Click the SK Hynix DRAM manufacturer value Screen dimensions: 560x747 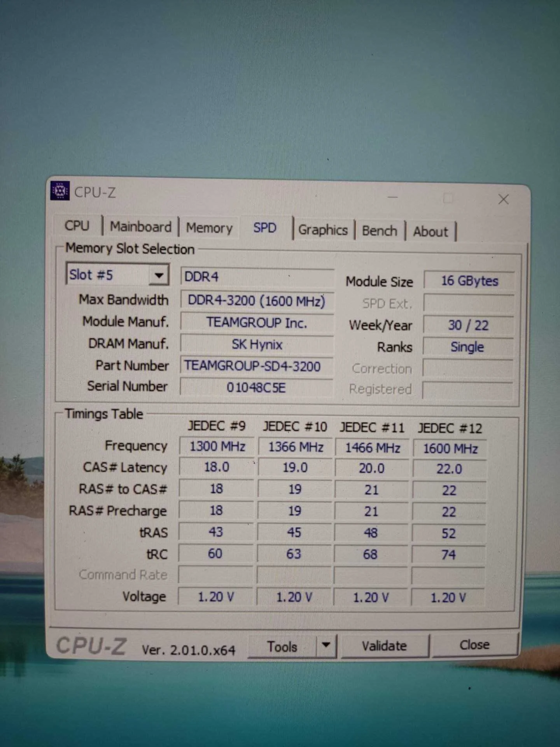[x=257, y=345]
